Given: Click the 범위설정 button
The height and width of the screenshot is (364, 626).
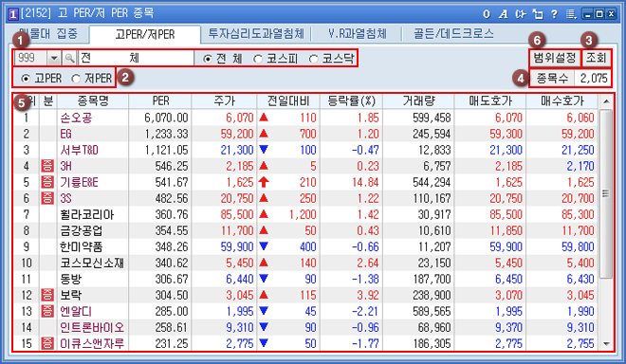Looking at the screenshot, I should click(x=555, y=58).
